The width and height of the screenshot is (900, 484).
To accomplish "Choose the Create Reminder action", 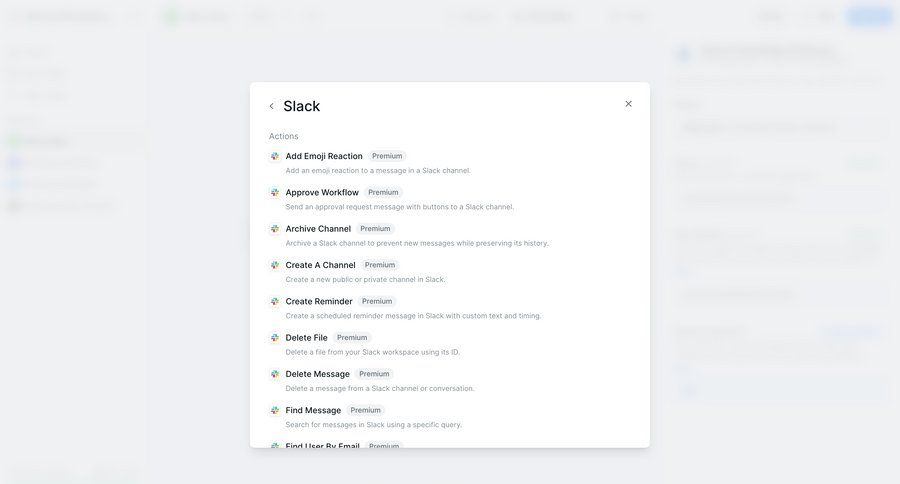I will (319, 301).
